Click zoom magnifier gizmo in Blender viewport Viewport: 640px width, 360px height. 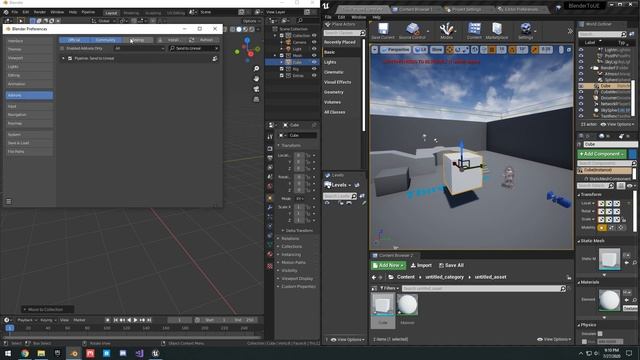[256, 68]
